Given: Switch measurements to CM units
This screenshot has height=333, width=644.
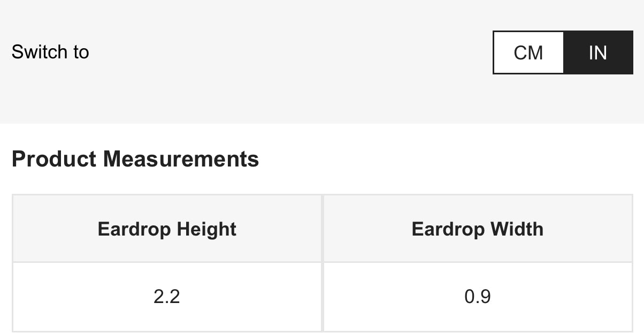Looking at the screenshot, I should (x=528, y=52).
